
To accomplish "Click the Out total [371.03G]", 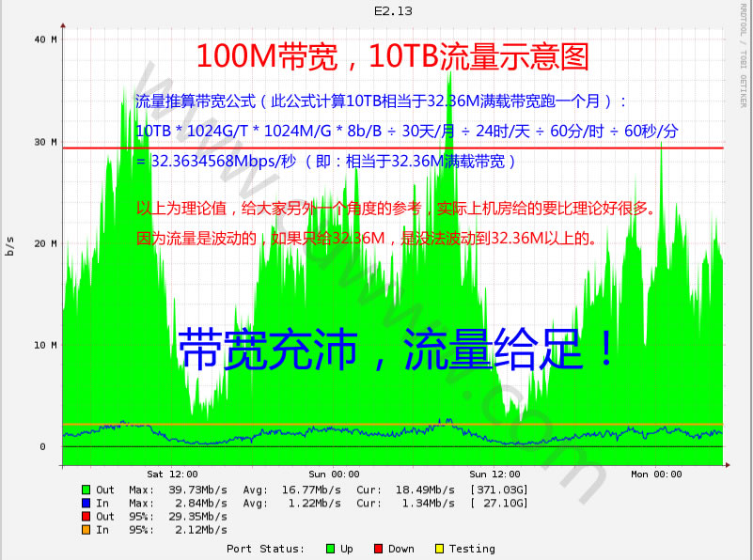I will (498, 490).
